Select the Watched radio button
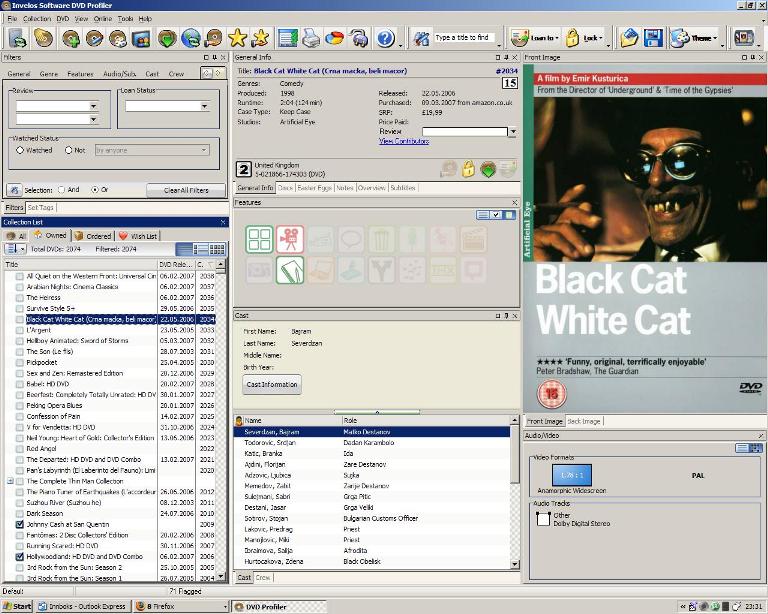Viewport: 768px width, 614px height. pos(20,150)
